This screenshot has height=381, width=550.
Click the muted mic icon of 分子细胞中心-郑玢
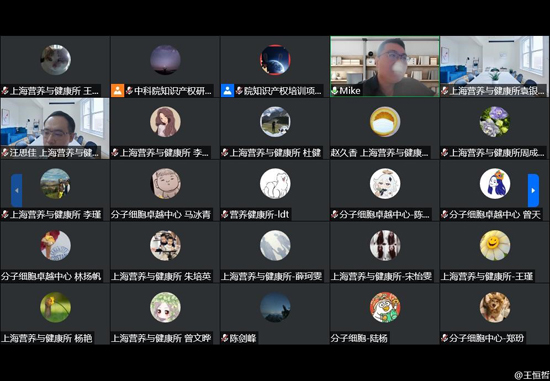click(x=444, y=338)
